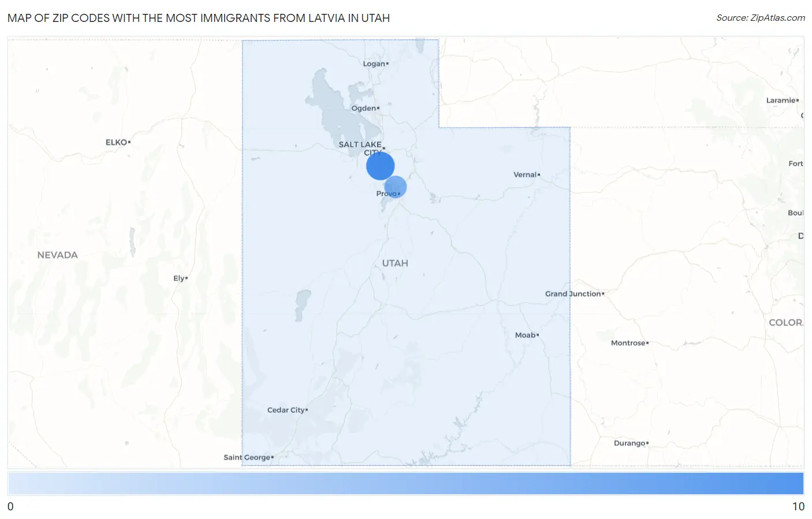Click the large dark blue Salt Lake bubble

click(x=380, y=166)
